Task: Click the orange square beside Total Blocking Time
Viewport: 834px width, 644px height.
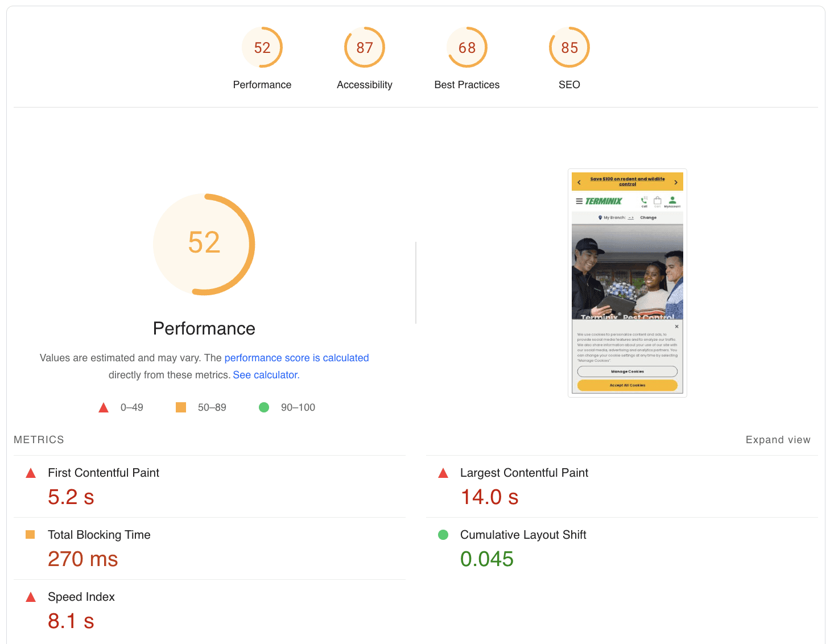Action: [30, 535]
